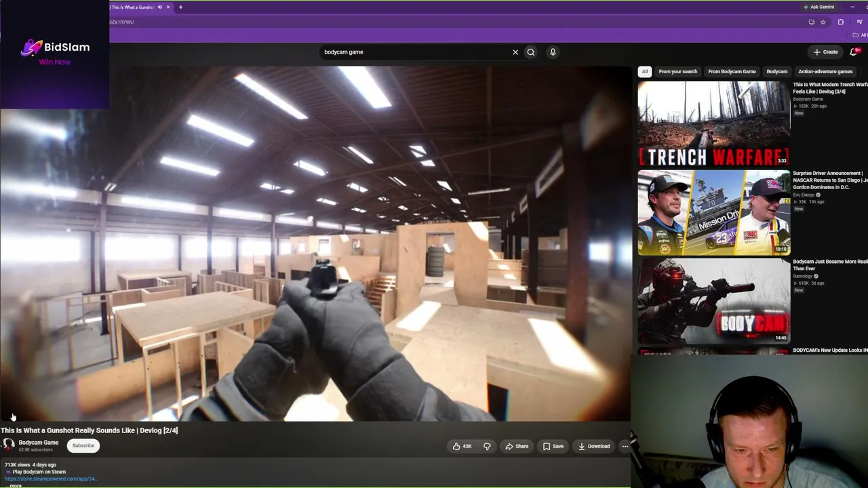Open a new browser tab
The height and width of the screenshot is (488, 868).
180,7
